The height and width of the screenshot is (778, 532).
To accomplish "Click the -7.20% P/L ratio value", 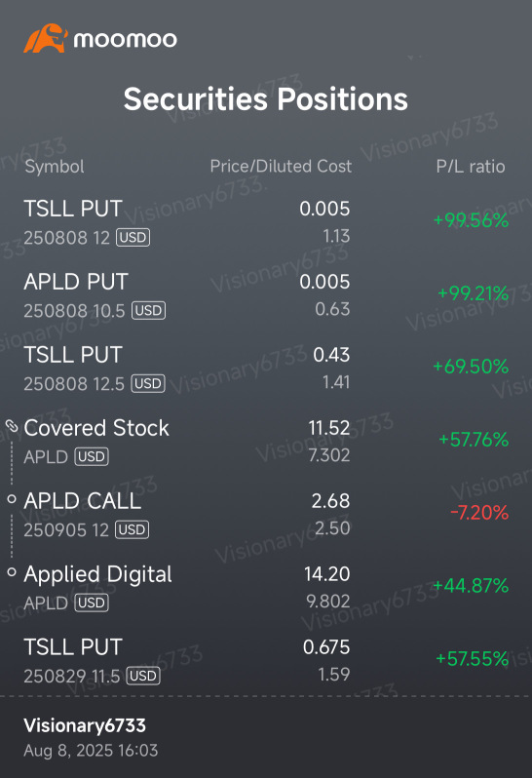I will click(479, 512).
